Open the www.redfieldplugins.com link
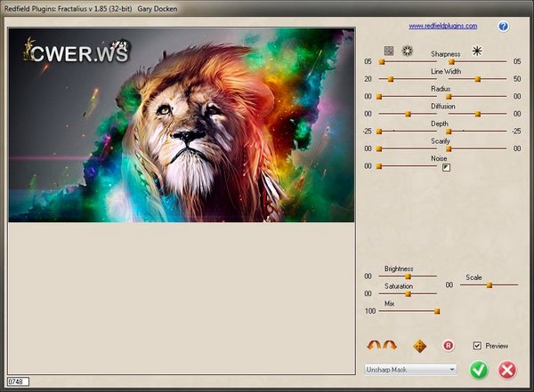The height and width of the screenshot is (392, 534). pos(442,27)
